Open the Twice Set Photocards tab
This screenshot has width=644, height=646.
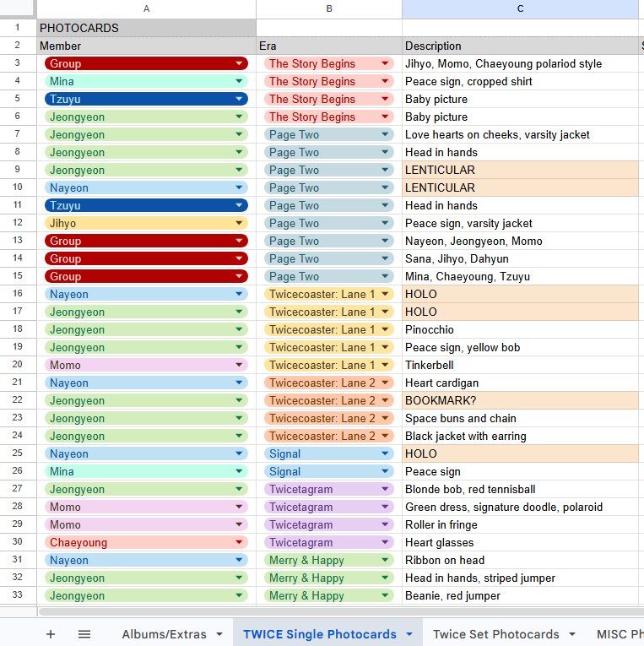coord(495,634)
